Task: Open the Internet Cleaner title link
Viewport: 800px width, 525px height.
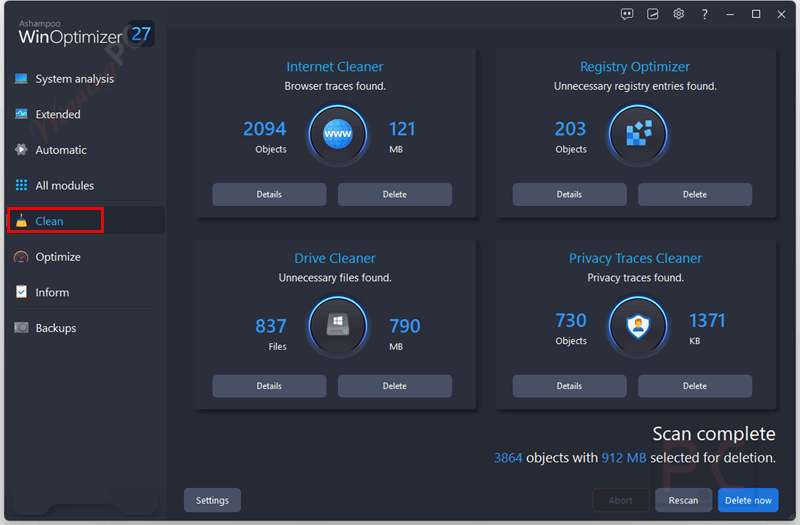Action: pos(335,67)
